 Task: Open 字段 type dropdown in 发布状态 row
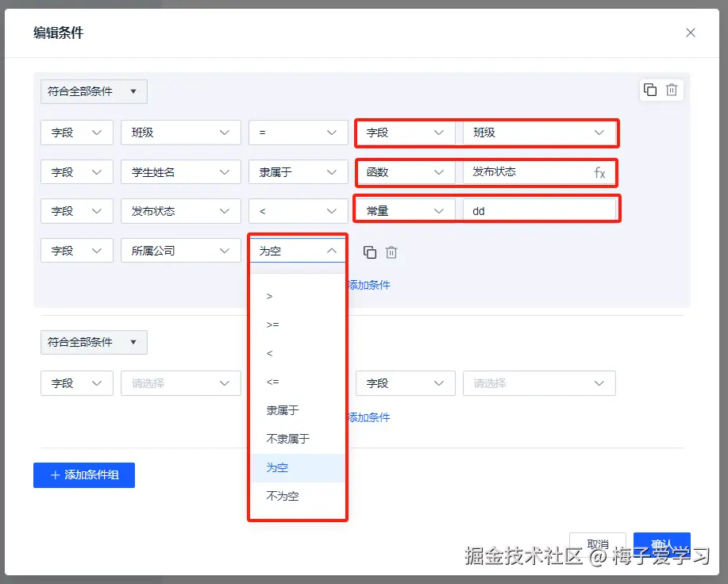[x=76, y=211]
